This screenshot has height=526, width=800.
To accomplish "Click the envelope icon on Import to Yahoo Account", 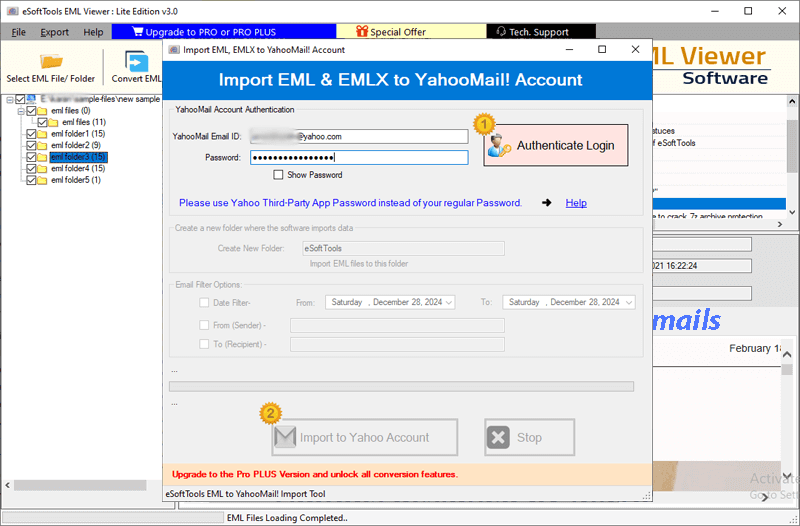I will pos(285,437).
